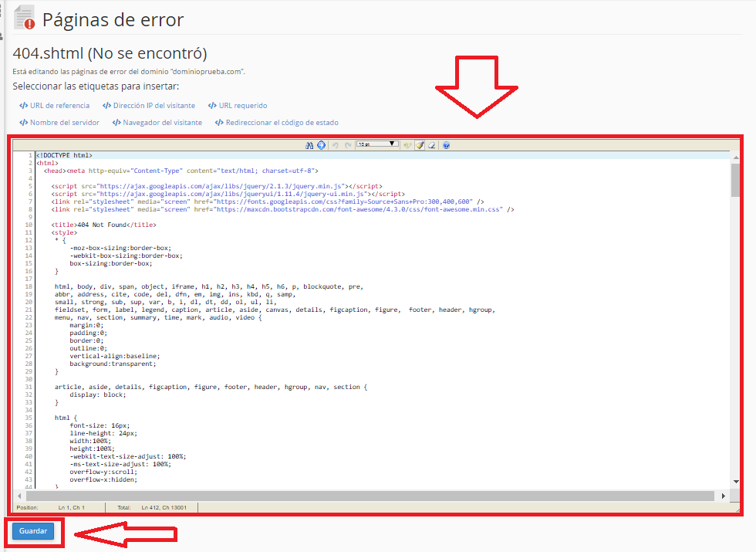Insert the URL requerido tag
The width and height of the screenshot is (756, 552).
[238, 106]
